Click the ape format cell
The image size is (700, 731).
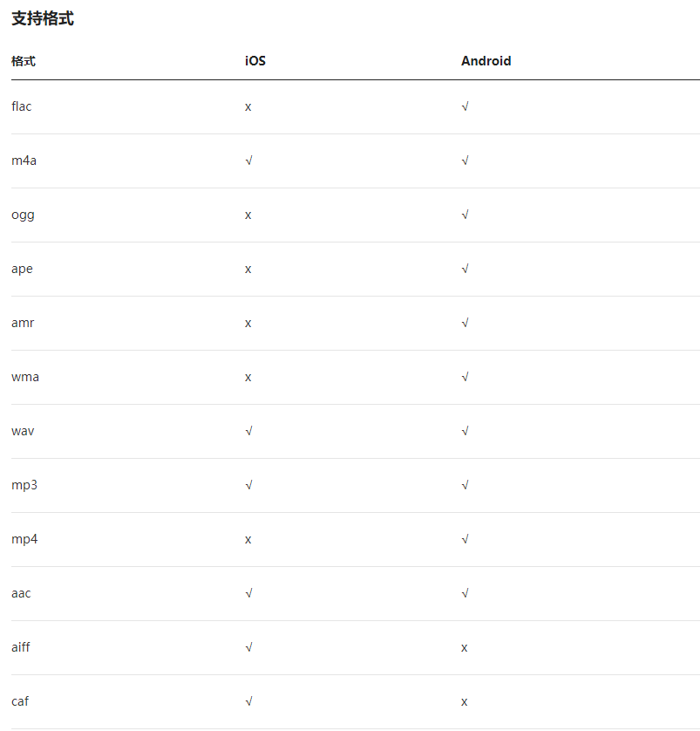pos(22,270)
